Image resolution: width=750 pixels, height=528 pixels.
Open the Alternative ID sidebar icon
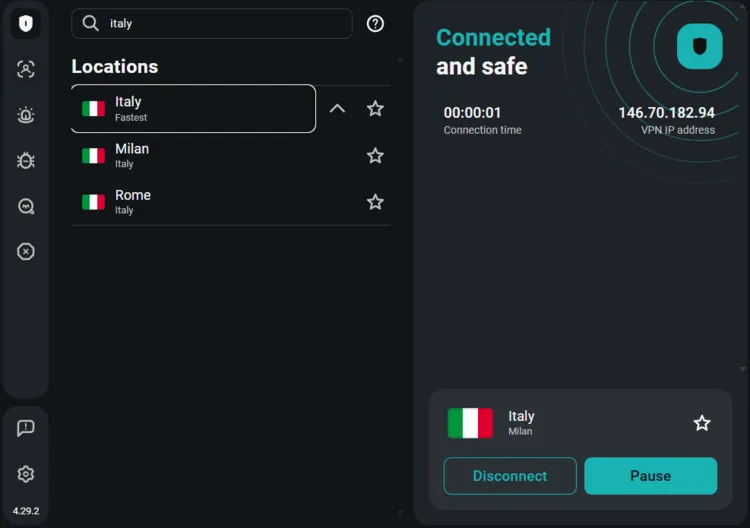[x=26, y=69]
